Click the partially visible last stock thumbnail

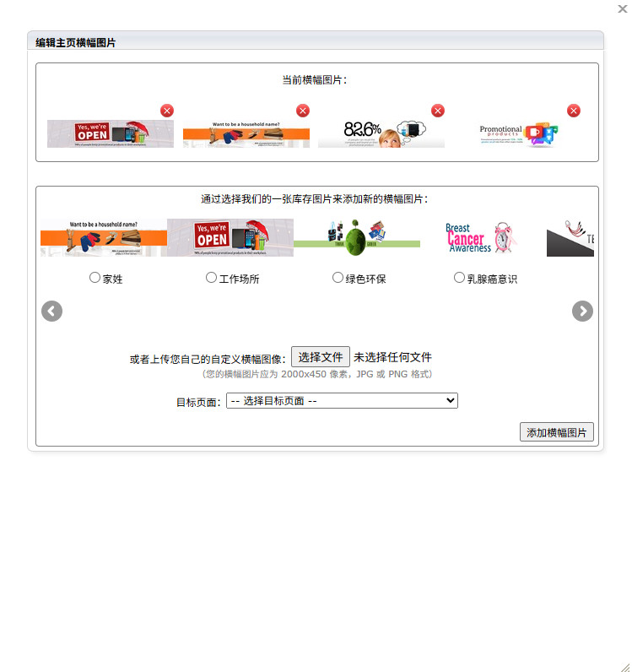(570, 238)
